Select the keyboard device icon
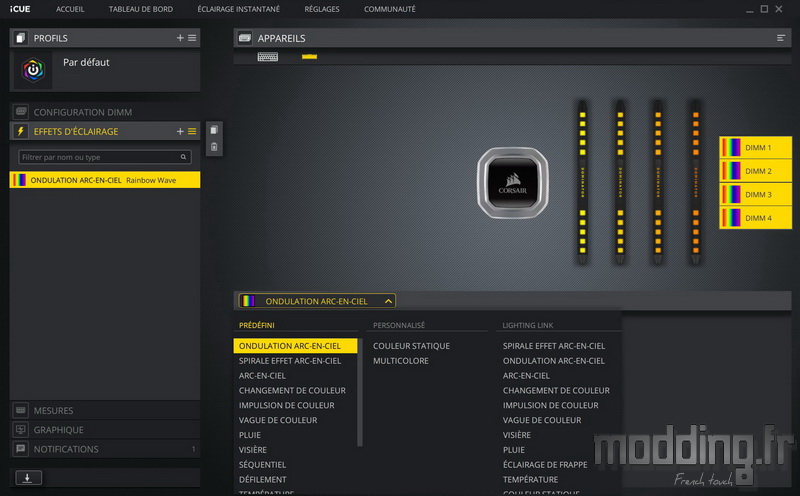Viewport: 800px width, 496px height. [268, 57]
